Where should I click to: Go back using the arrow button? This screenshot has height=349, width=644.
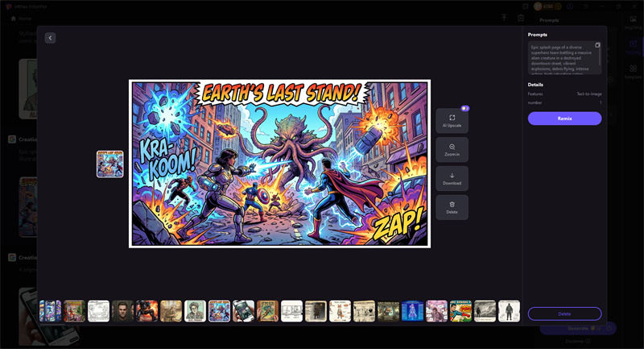(50, 38)
